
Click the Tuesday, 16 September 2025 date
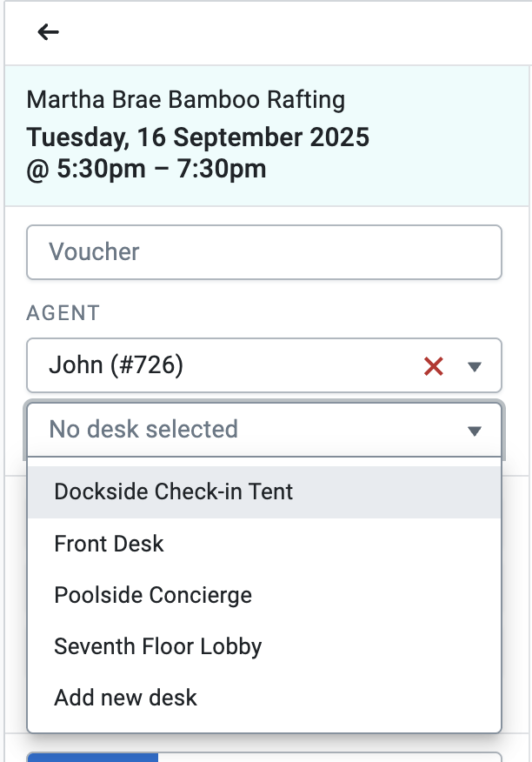(x=198, y=137)
